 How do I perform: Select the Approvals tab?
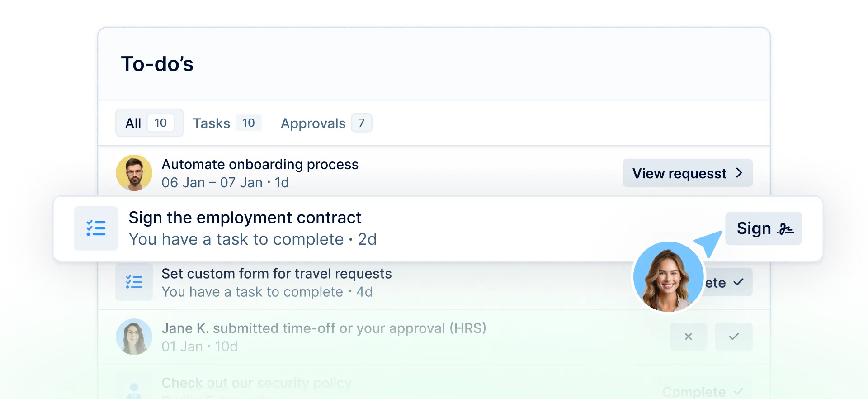coord(325,123)
